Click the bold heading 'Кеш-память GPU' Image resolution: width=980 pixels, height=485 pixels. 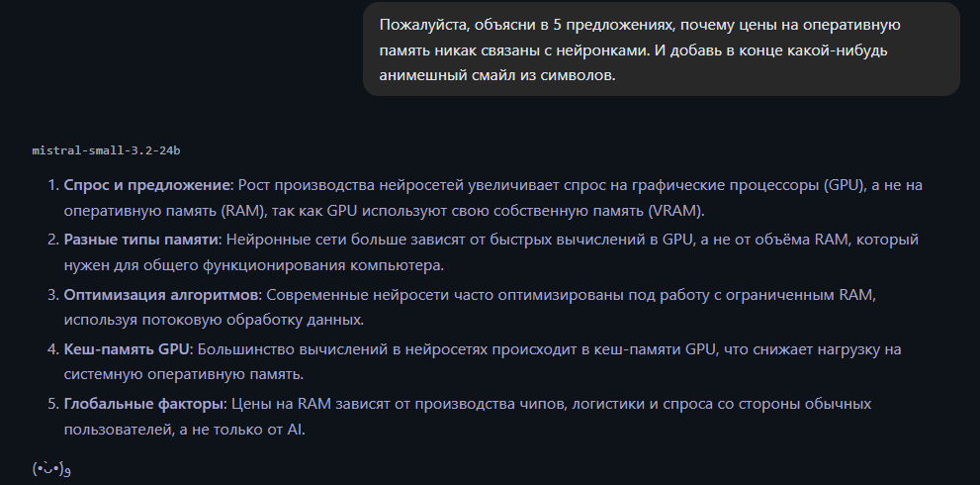pyautogui.click(x=124, y=349)
